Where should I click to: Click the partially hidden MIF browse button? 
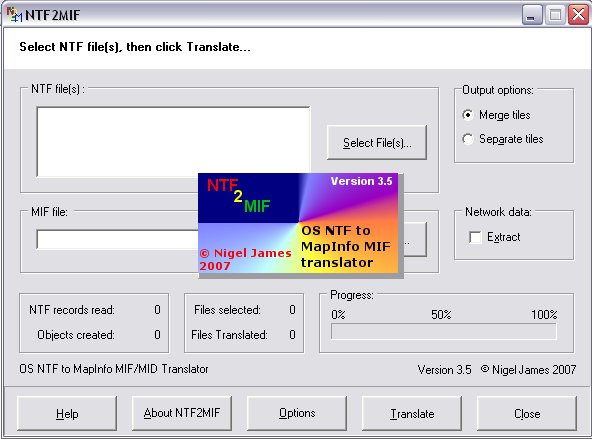(415, 239)
